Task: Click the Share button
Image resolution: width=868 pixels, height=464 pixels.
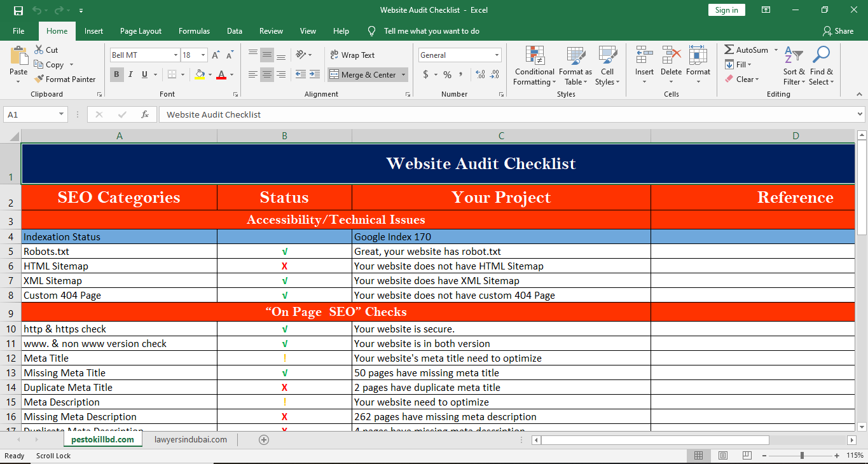Action: (x=837, y=31)
